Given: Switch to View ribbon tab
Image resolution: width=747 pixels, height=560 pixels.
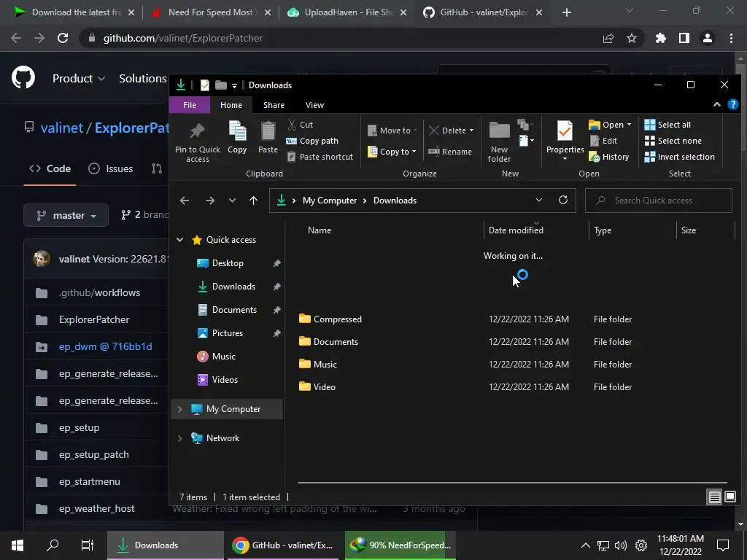Looking at the screenshot, I should [314, 105].
